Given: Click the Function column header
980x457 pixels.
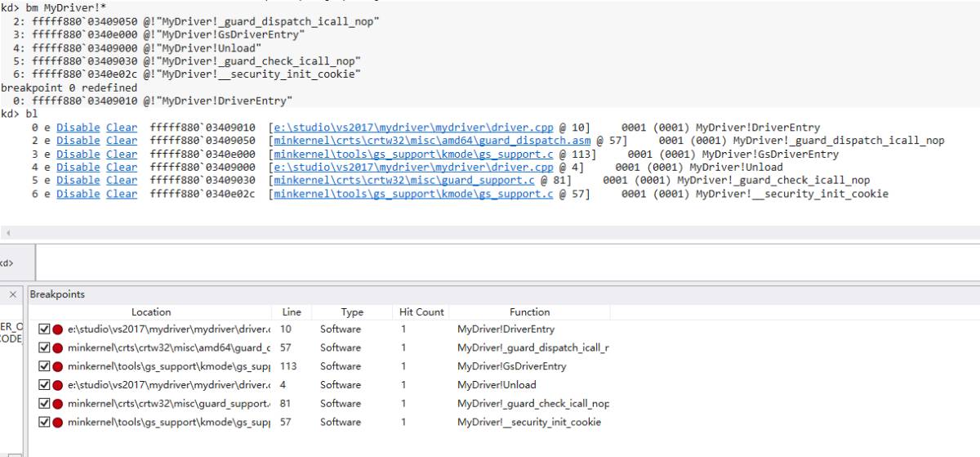Looking at the screenshot, I should [x=529, y=312].
